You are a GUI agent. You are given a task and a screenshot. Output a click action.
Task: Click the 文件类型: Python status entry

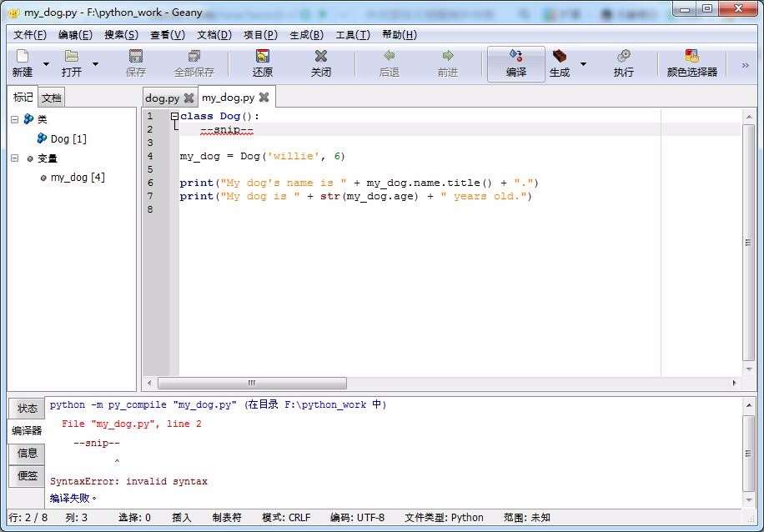pos(444,517)
